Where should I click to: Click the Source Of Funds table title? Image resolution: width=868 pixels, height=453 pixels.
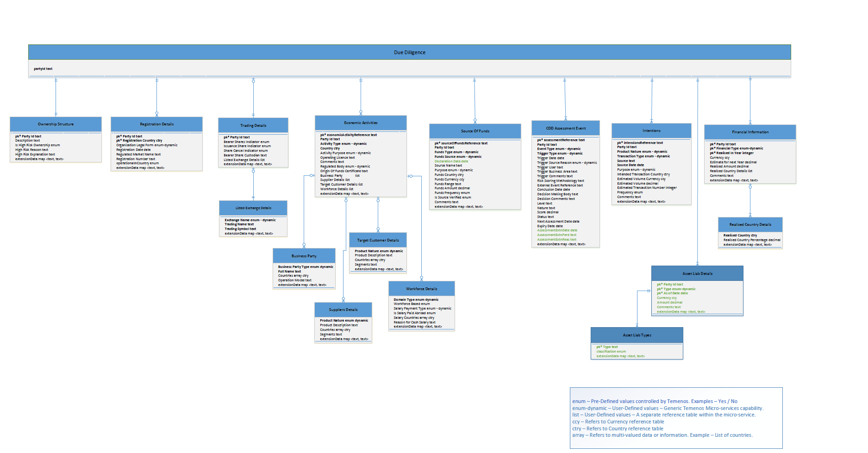pyautogui.click(x=475, y=131)
